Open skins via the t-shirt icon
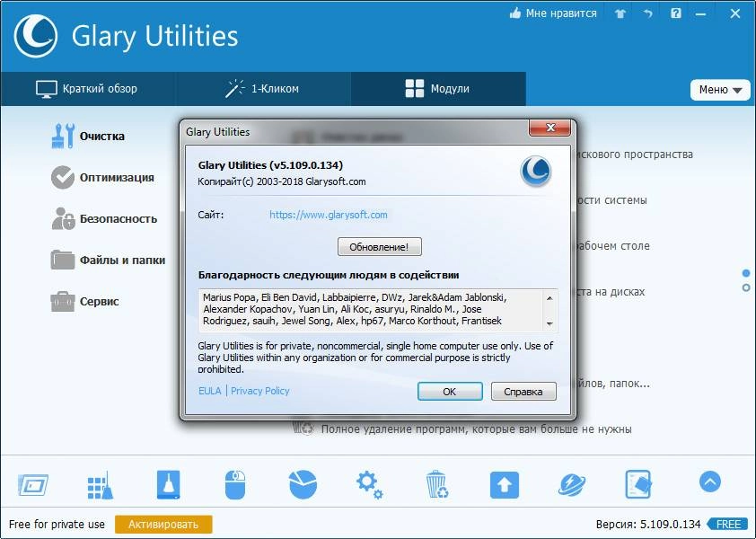 click(x=620, y=13)
